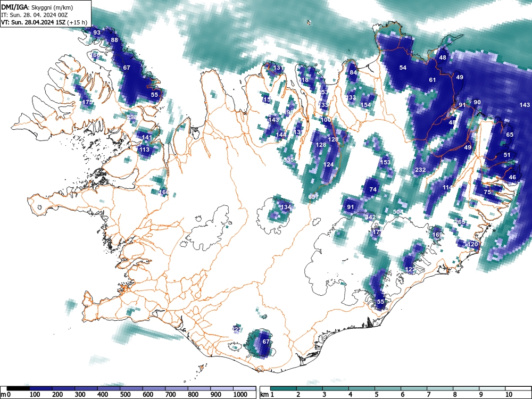Click the map value 134 over the glacier outline
Screen dimensions: 532x399
[286, 207]
